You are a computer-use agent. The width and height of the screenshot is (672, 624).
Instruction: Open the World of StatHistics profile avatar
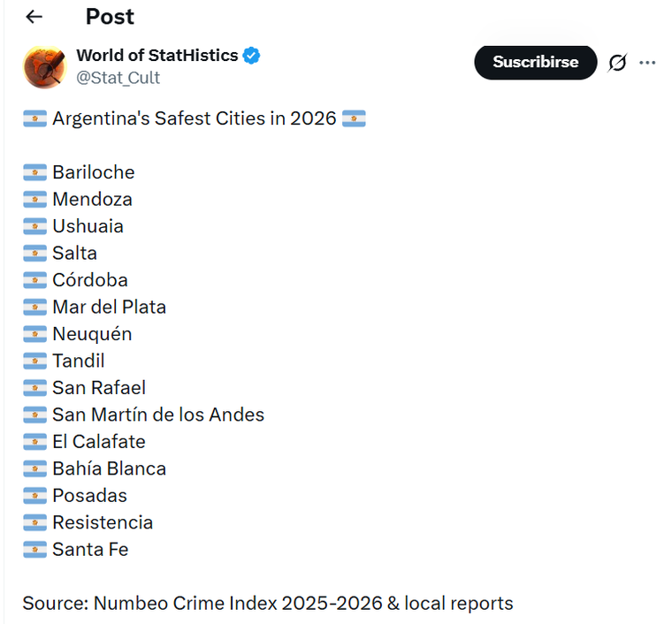[x=44, y=67]
